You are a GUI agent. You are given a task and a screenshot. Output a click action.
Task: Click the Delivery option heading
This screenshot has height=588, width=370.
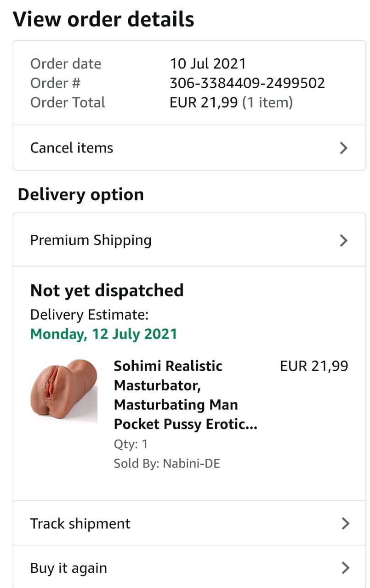pos(80,195)
